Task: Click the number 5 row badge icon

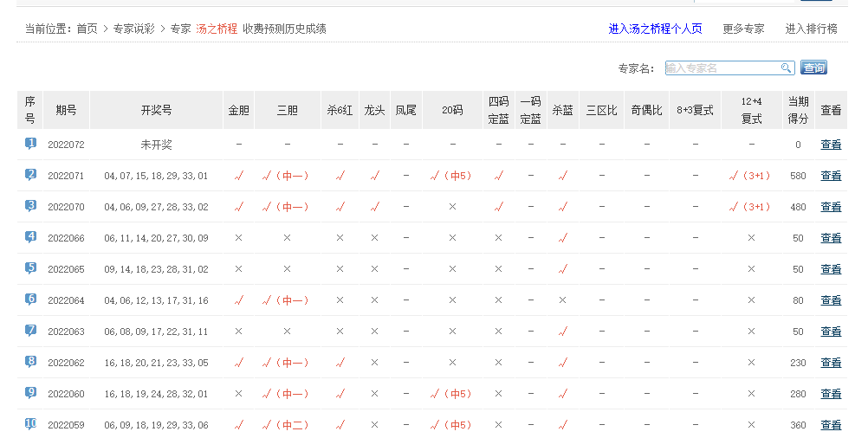Action: coord(30,268)
